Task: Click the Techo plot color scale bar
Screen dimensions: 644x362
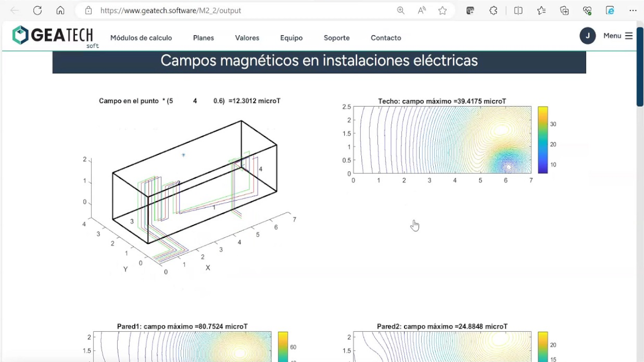Action: coord(542,140)
